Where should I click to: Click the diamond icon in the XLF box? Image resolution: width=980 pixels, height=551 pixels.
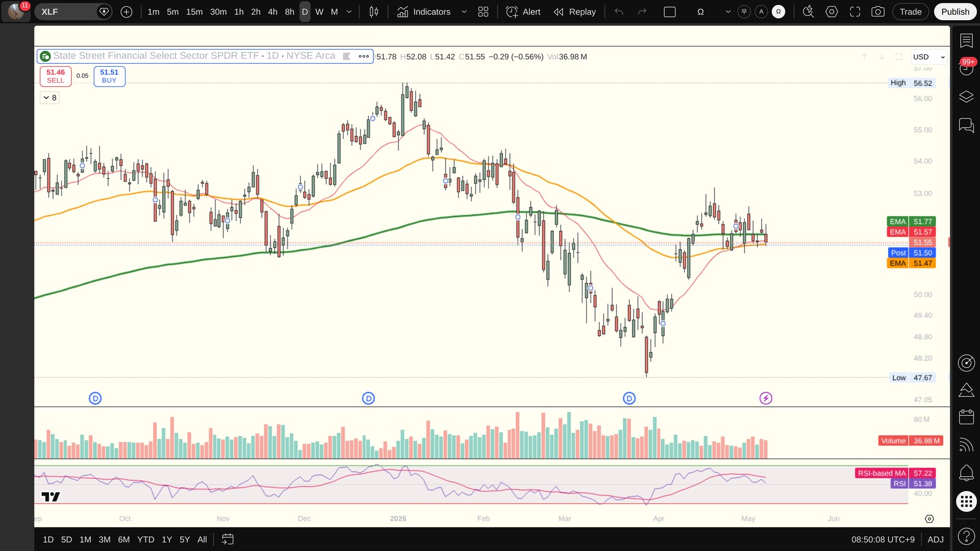tap(104, 12)
